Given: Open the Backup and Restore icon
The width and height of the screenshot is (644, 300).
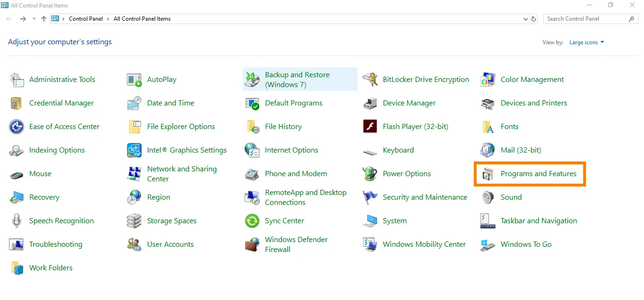Looking at the screenshot, I should click(x=252, y=80).
